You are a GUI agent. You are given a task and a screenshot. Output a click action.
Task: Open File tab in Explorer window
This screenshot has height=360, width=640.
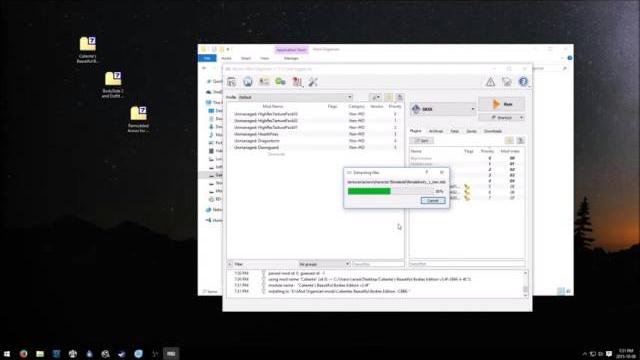click(x=207, y=58)
